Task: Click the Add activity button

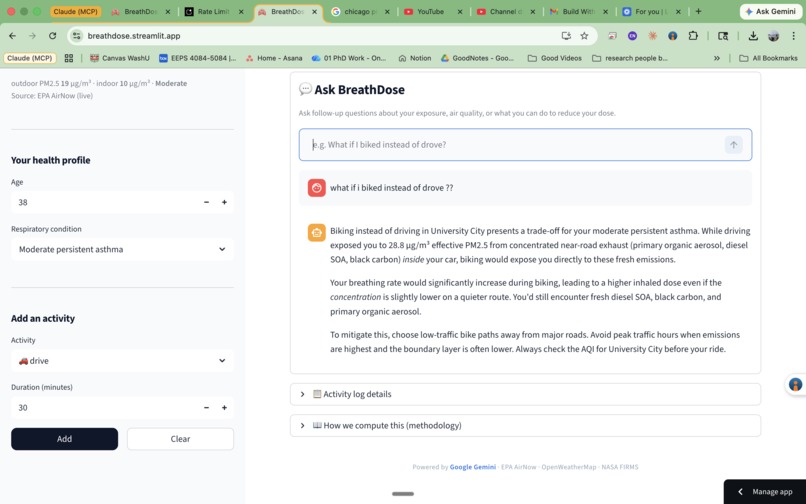Action: point(64,439)
